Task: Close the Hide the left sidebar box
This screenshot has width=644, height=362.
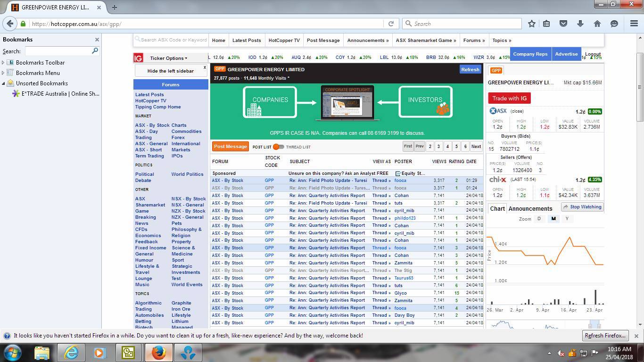Action: click(x=205, y=67)
